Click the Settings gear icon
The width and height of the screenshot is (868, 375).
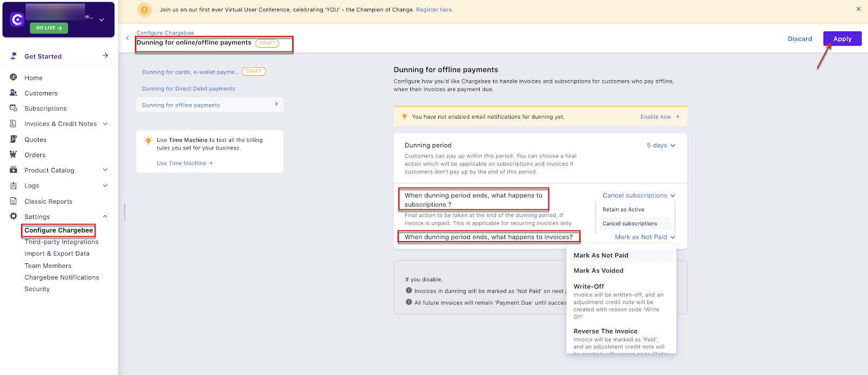pyautogui.click(x=14, y=216)
